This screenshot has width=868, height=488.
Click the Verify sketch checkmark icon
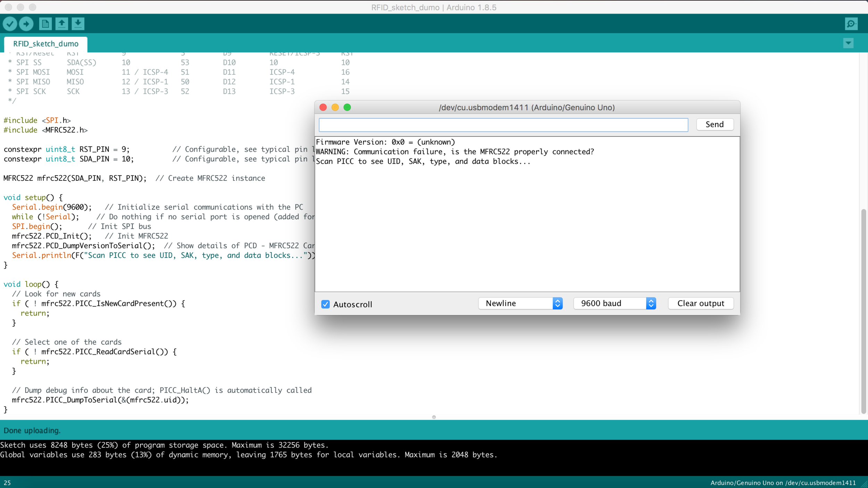pyautogui.click(x=10, y=24)
